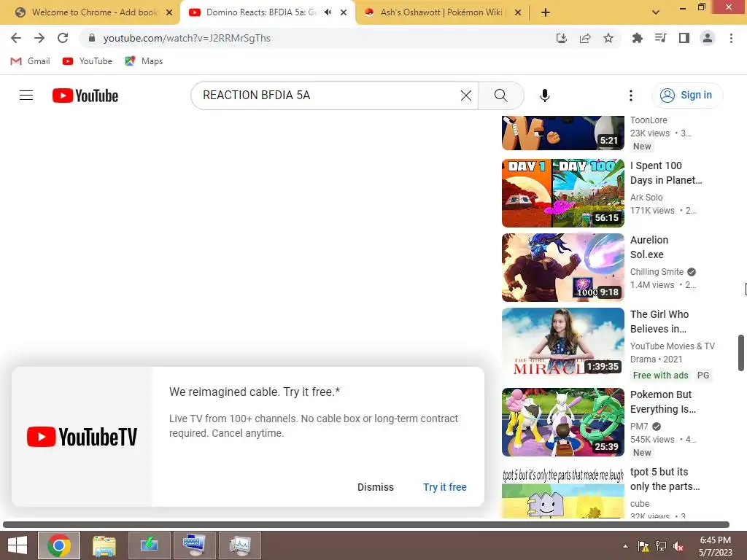Share this page via address bar icon
Screen dimensions: 747x560
click(585, 38)
